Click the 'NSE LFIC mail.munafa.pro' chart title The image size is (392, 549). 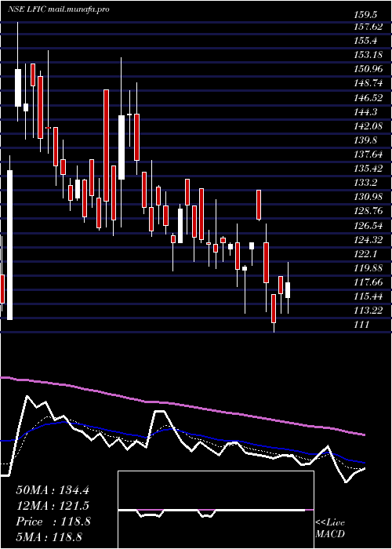tap(59, 9)
